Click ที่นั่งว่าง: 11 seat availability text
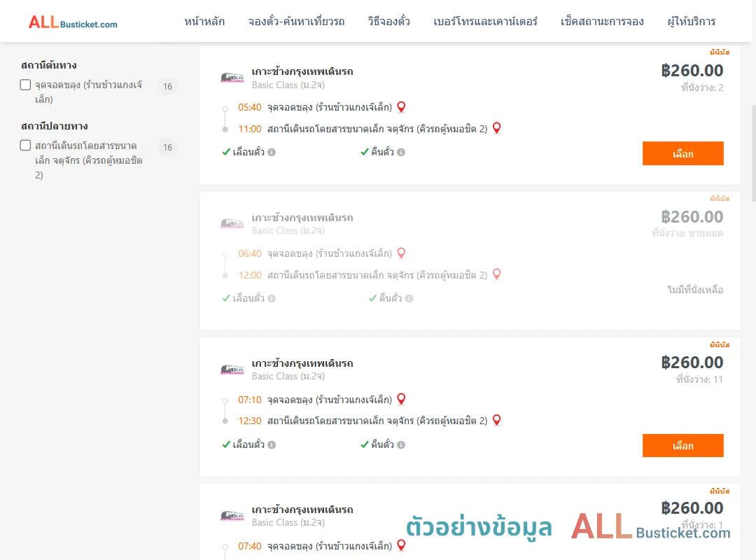 tap(699, 379)
